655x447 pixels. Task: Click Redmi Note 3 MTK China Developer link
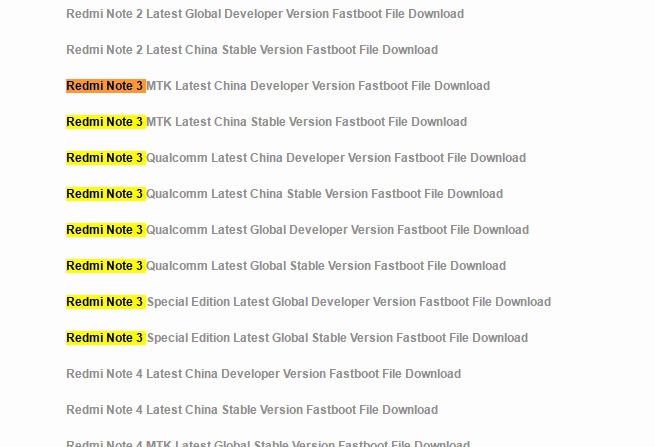[278, 86]
